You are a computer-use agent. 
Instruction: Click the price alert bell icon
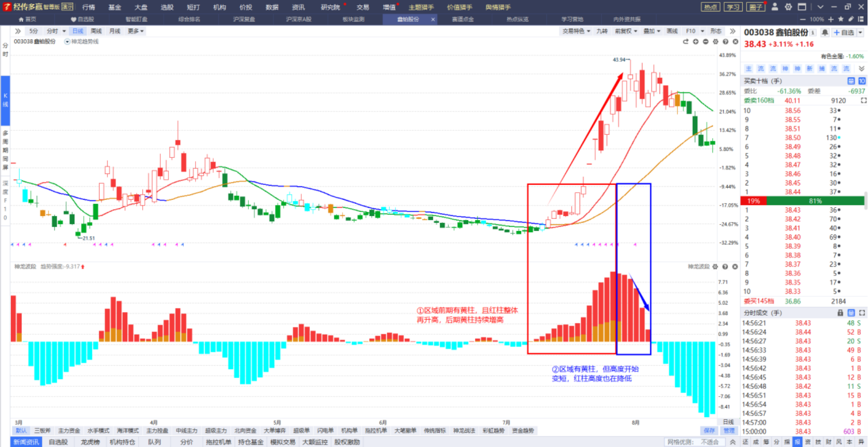825,32
